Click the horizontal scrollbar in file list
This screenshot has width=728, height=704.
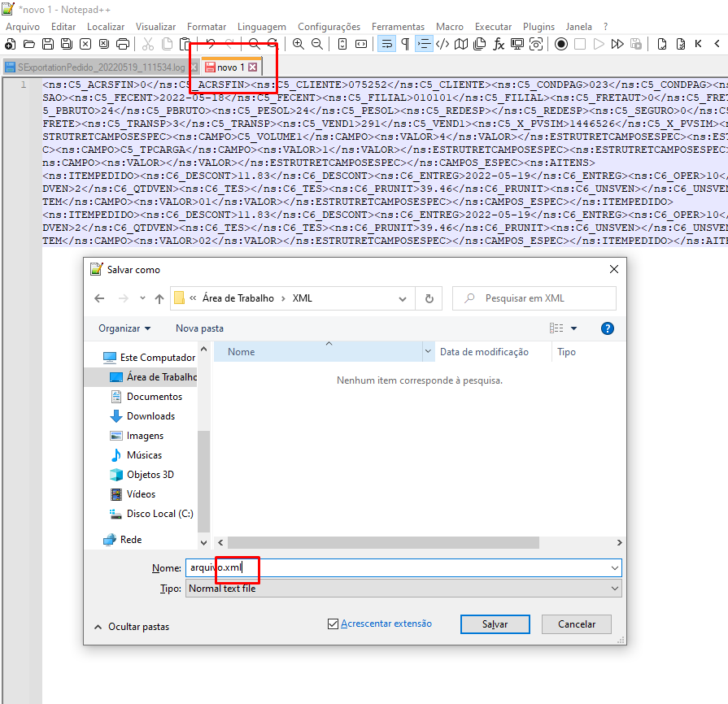(383, 542)
